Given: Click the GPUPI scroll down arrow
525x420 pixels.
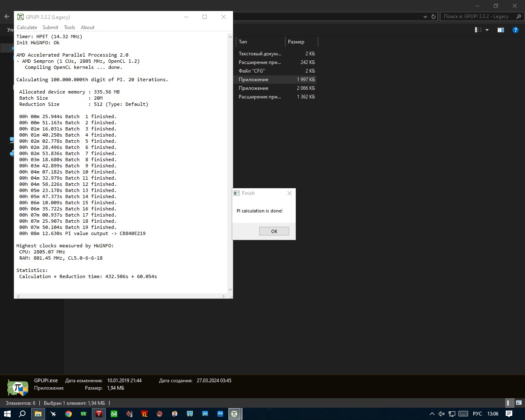Looking at the screenshot, I should click(x=230, y=290).
